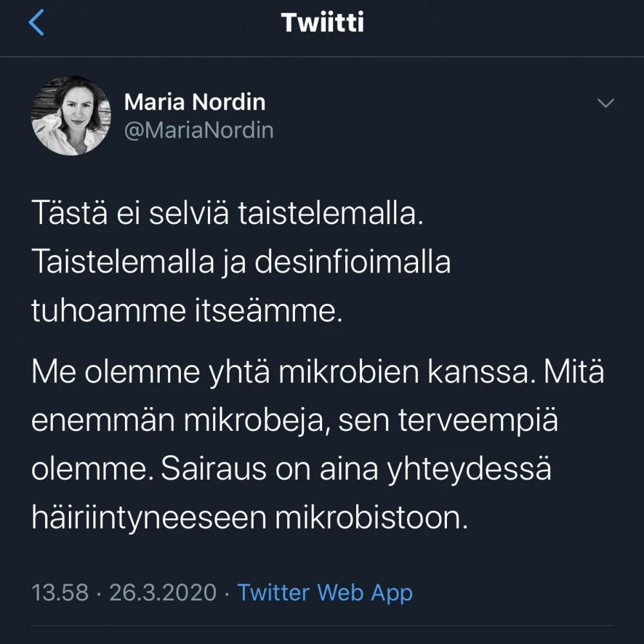Screen dimensions: 644x644
Task: Click the text 'tuhoamme itseämme.'
Action: pos(185,312)
